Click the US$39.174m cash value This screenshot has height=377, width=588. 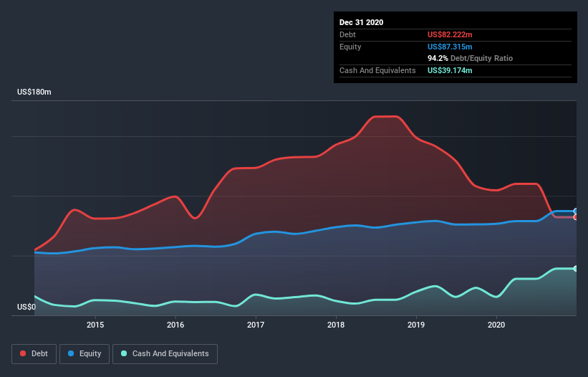[450, 70]
